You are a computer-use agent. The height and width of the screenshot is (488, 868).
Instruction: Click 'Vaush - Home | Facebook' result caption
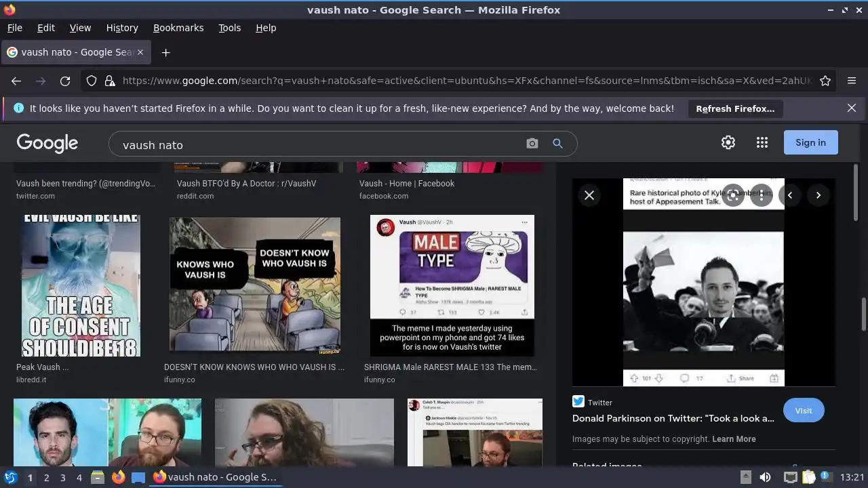point(407,184)
